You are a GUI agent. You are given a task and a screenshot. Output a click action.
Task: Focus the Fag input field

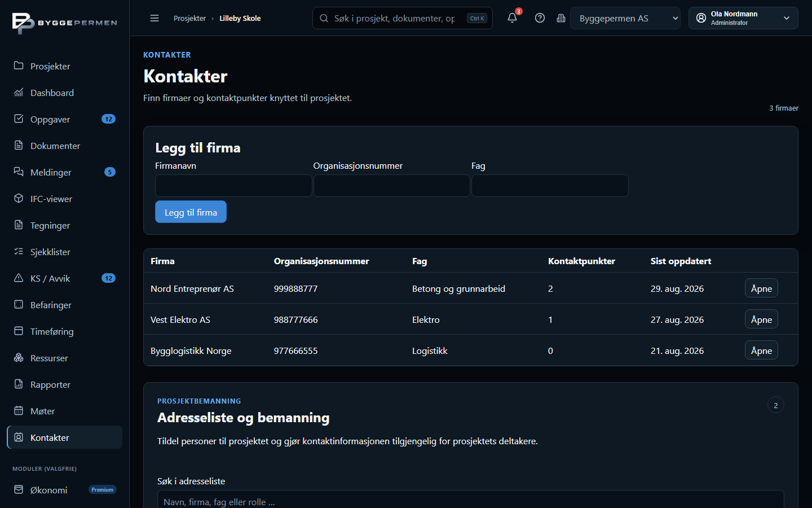550,186
